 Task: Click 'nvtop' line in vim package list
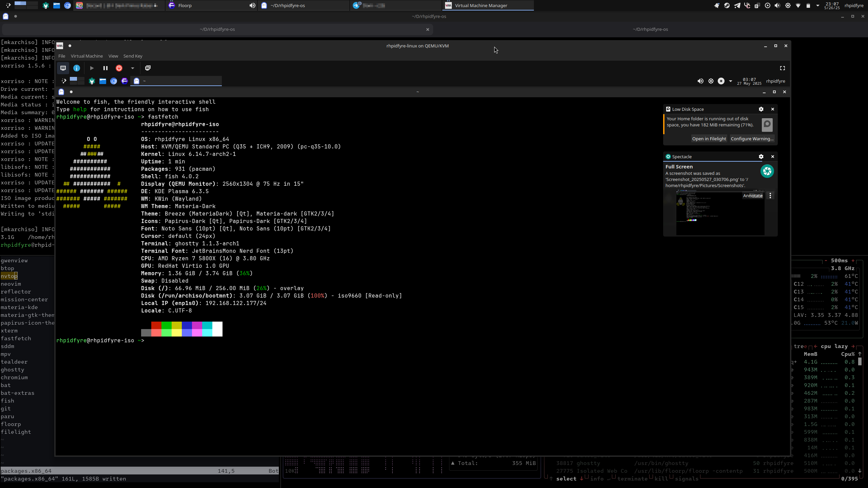(x=9, y=276)
